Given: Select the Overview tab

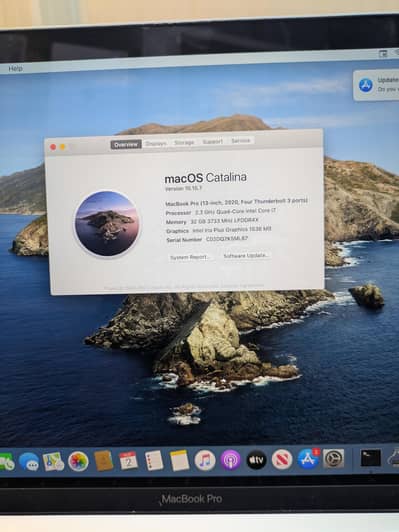Looking at the screenshot, I should coord(126,145).
